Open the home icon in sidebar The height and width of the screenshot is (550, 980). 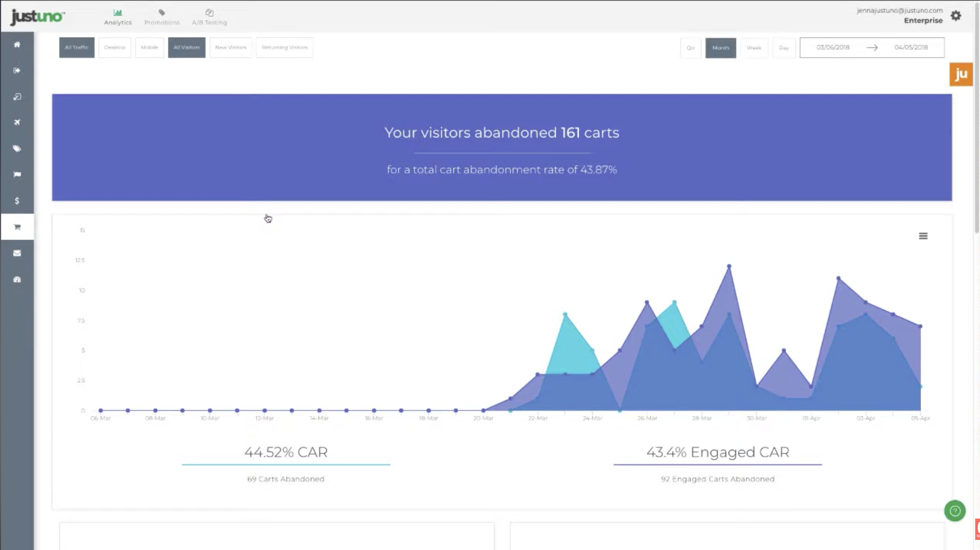click(x=17, y=45)
